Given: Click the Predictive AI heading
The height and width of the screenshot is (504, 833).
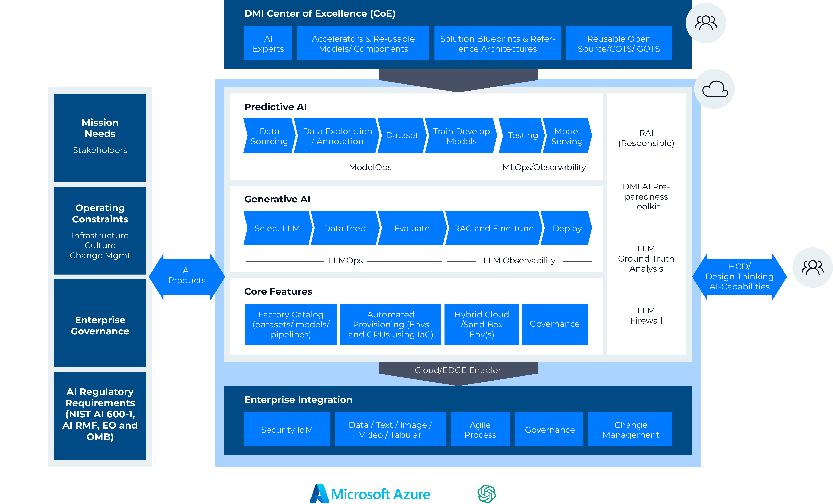Looking at the screenshot, I should pos(275,107).
